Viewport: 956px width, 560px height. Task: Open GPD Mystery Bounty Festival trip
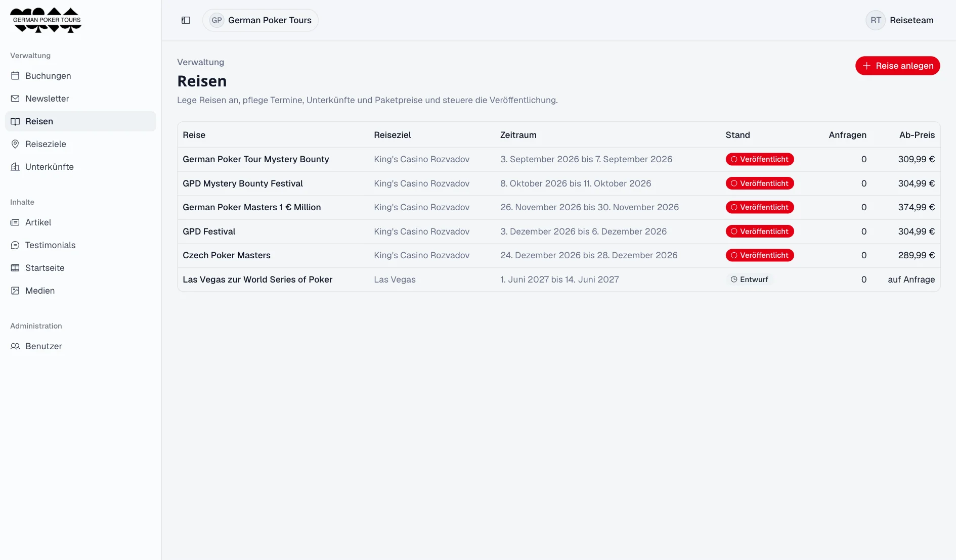click(243, 183)
